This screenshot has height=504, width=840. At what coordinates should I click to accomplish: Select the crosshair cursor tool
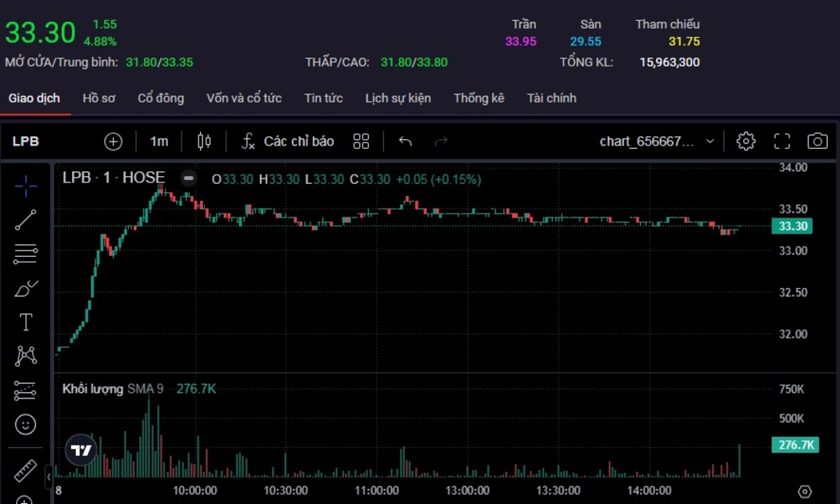(x=26, y=186)
